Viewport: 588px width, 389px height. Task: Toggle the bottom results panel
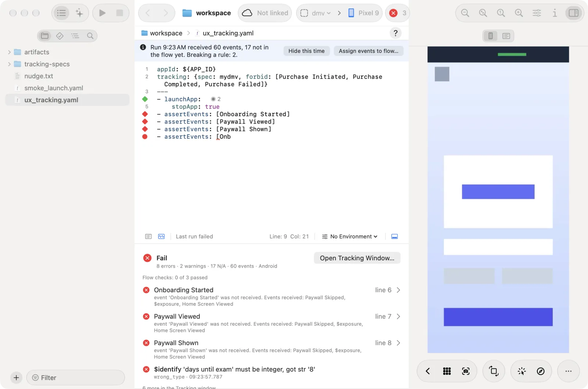(394, 236)
